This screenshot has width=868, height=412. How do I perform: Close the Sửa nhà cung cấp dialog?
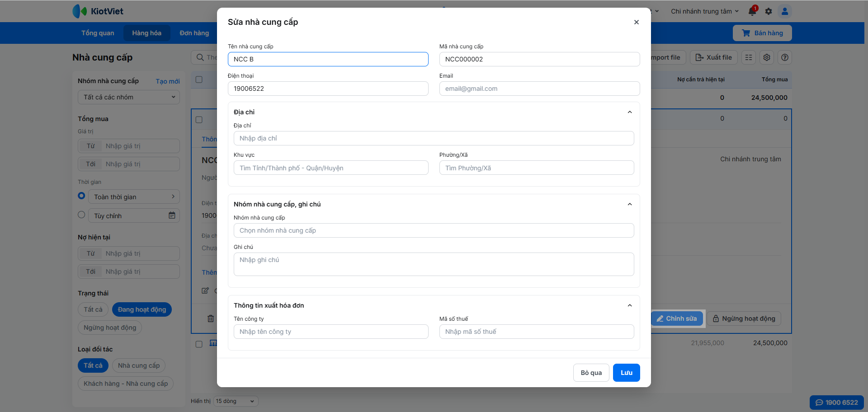[x=637, y=22]
